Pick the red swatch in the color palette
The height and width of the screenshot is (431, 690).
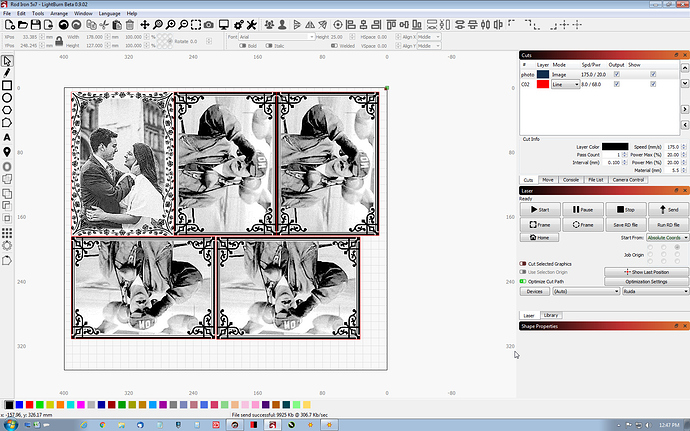29,405
